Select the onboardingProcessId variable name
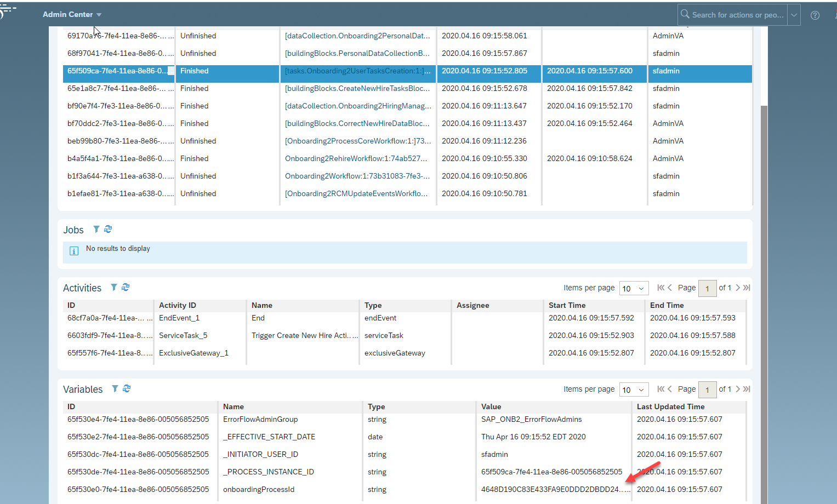Viewport: 837px width, 504px height. 259,489
